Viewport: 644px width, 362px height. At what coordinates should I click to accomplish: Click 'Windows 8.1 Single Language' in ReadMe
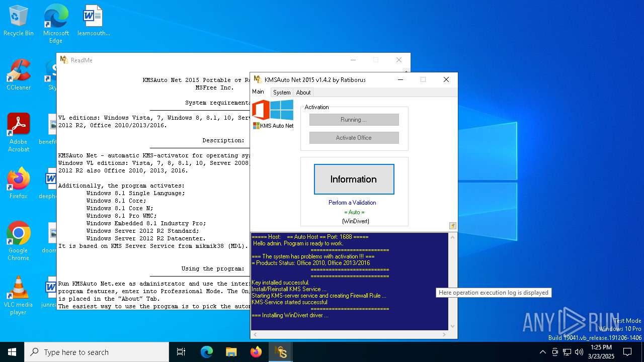point(136,193)
